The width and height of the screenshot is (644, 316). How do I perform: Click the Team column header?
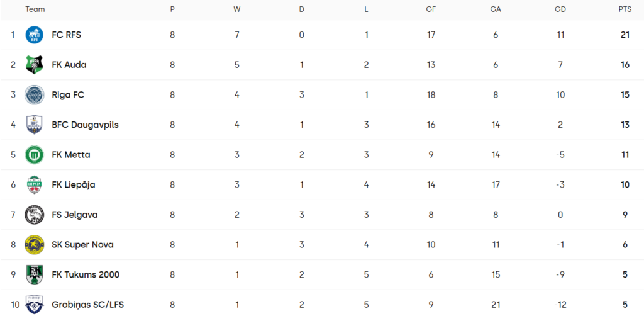pos(35,9)
